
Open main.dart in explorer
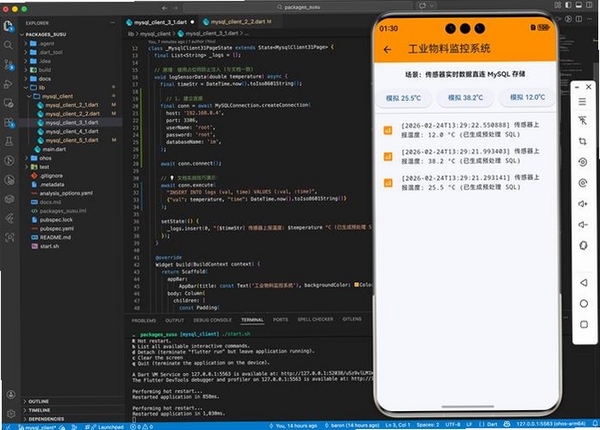[54, 149]
